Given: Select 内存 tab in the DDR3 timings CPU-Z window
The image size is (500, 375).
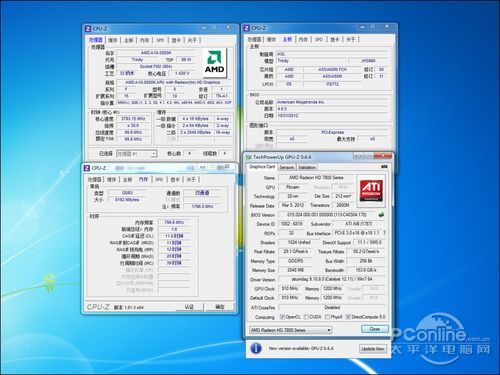Looking at the screenshot, I should [x=143, y=179].
